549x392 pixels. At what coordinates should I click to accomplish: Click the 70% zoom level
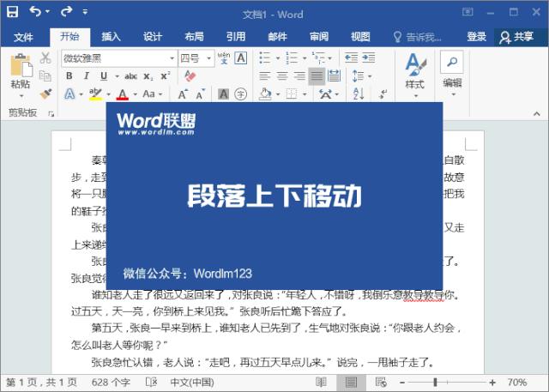(517, 383)
